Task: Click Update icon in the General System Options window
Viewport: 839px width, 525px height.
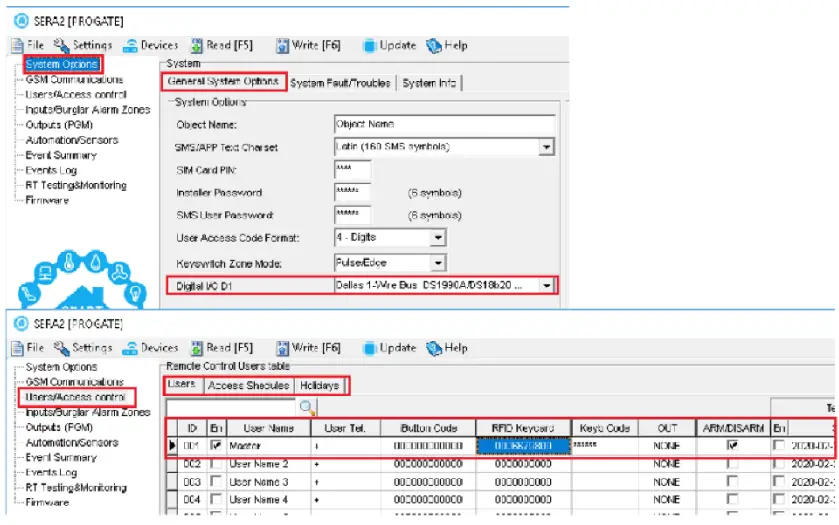Action: pos(369,45)
